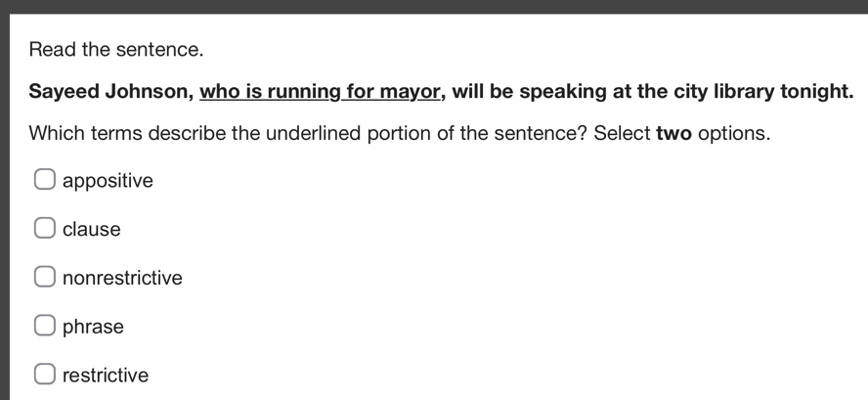The width and height of the screenshot is (868, 400).
Task: Click the underlined word 'mayor'
Action: pos(415,92)
